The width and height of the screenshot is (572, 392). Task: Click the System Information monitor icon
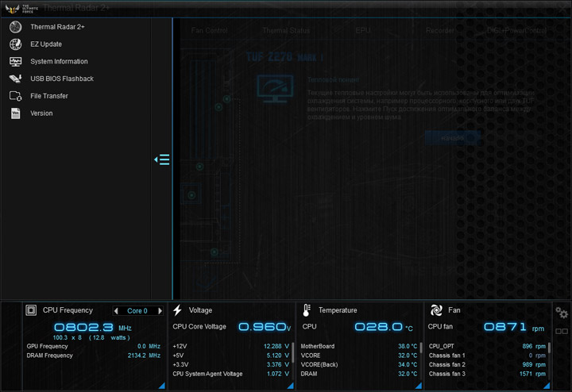coord(15,62)
